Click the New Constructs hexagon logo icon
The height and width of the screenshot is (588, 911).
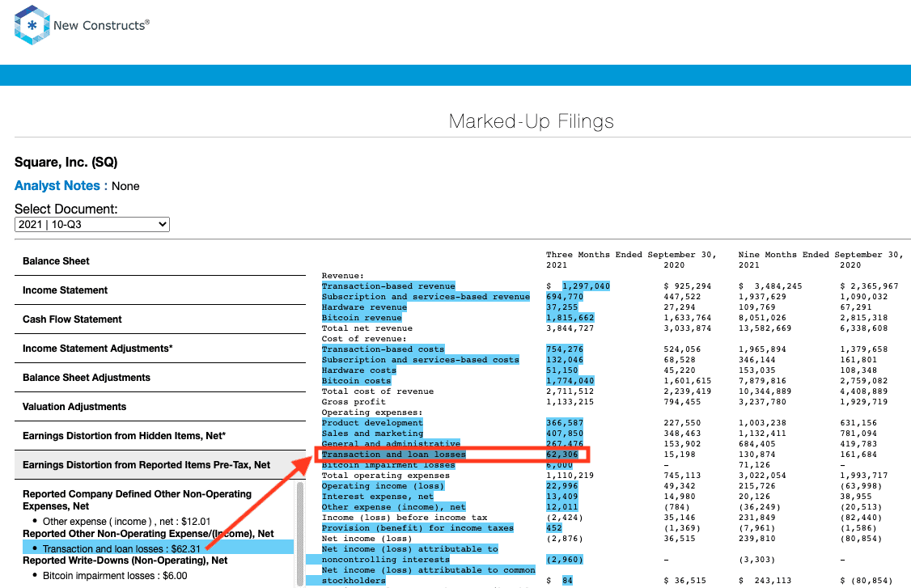[32, 25]
